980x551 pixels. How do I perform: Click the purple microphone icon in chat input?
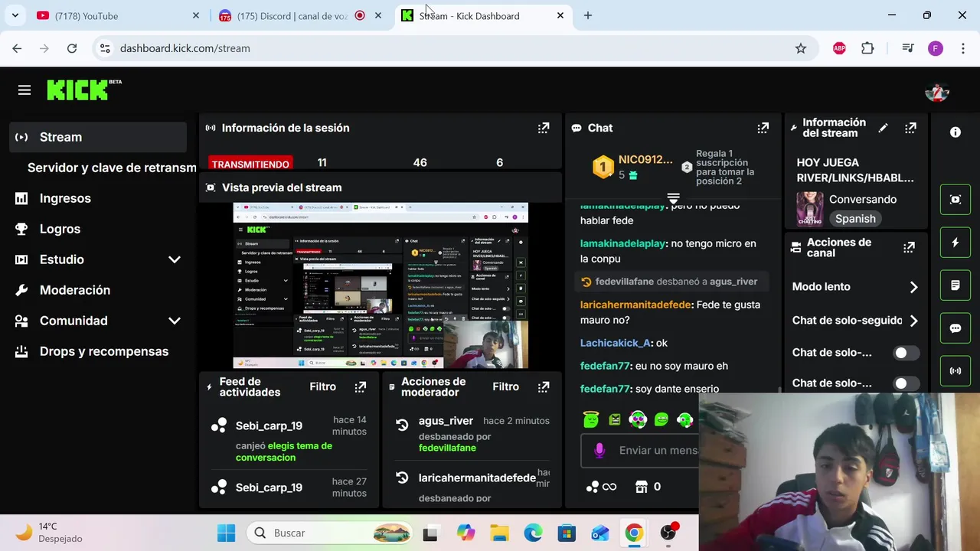(x=599, y=451)
